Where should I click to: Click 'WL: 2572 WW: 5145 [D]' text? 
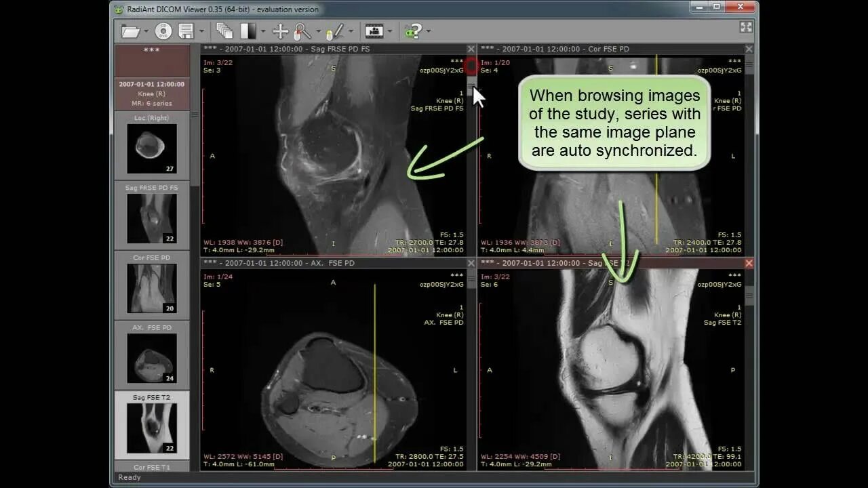coord(243,457)
